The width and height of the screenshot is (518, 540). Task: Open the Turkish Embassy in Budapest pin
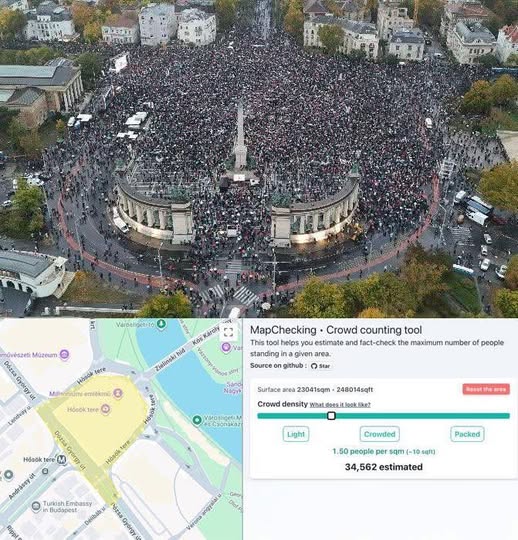pos(36,506)
